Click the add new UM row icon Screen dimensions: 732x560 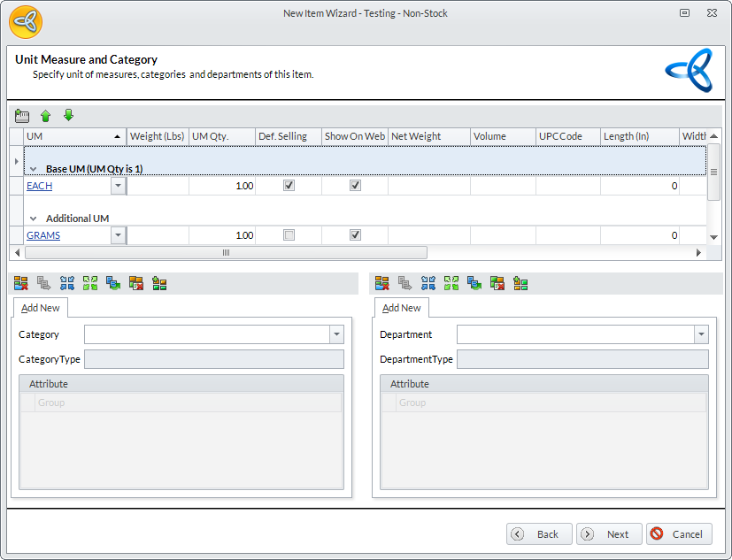coord(22,116)
